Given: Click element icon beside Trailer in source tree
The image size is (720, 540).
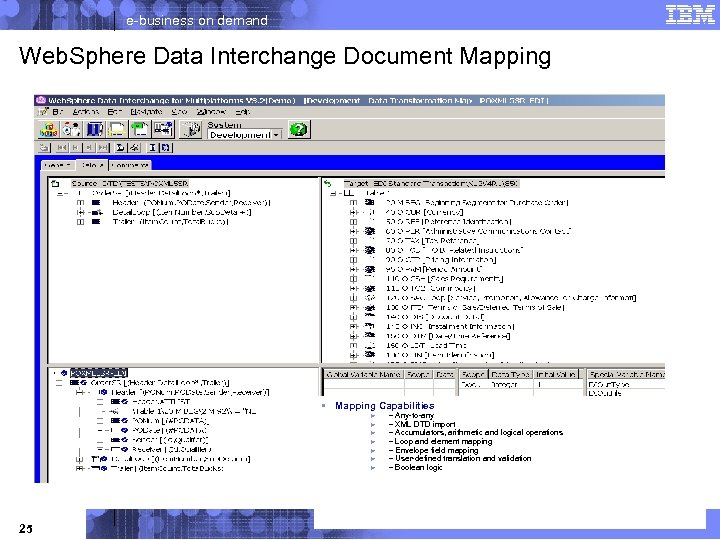Looking at the screenshot, I should point(96,222).
